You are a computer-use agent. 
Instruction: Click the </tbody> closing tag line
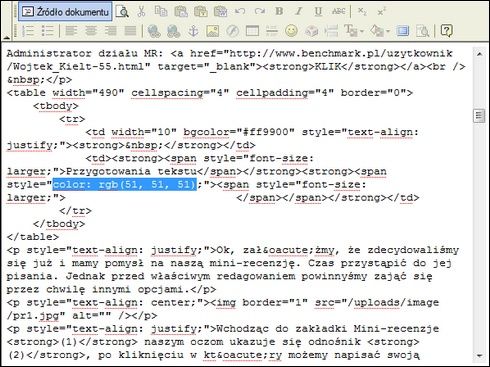pyautogui.click(x=59, y=224)
